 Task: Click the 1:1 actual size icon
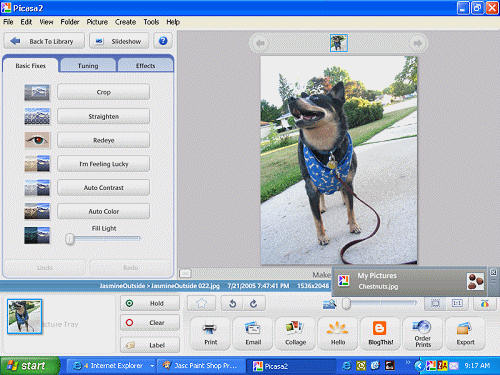coord(457,303)
